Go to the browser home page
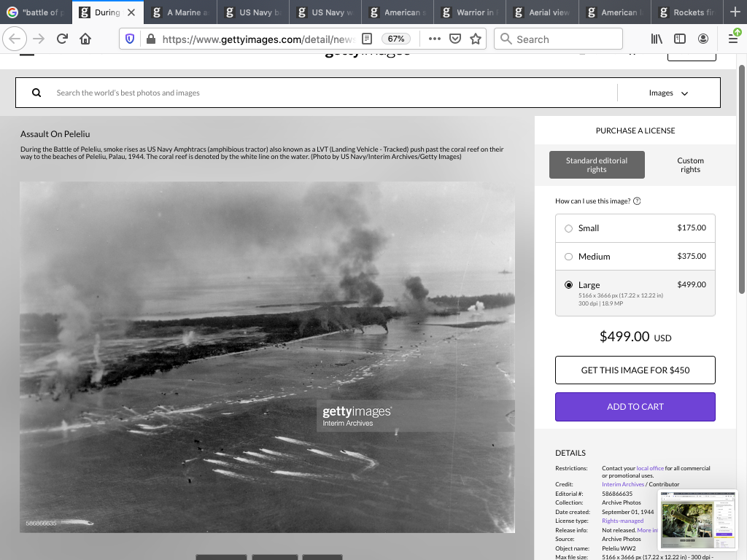Viewport: 747px width, 560px height. pos(86,39)
